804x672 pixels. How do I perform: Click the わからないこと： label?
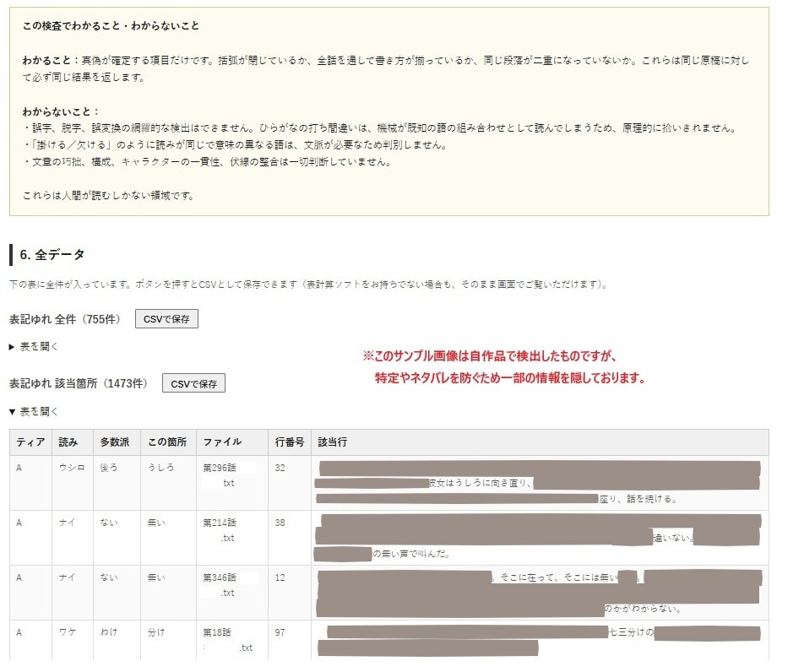[61, 111]
